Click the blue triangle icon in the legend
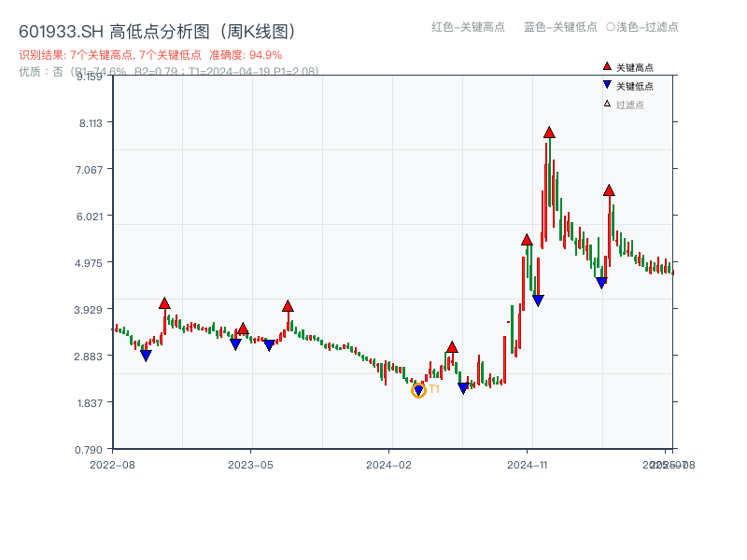Viewport: 747px width, 560px height. click(x=607, y=85)
